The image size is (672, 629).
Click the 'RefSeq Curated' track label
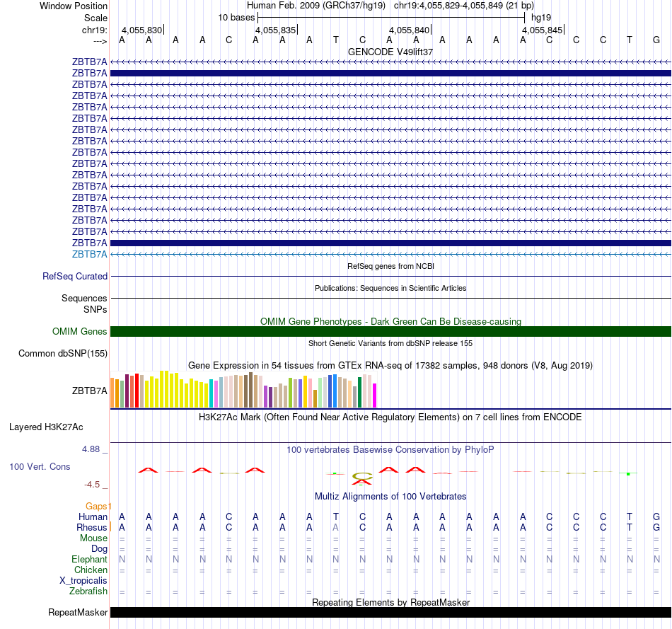coord(75,276)
